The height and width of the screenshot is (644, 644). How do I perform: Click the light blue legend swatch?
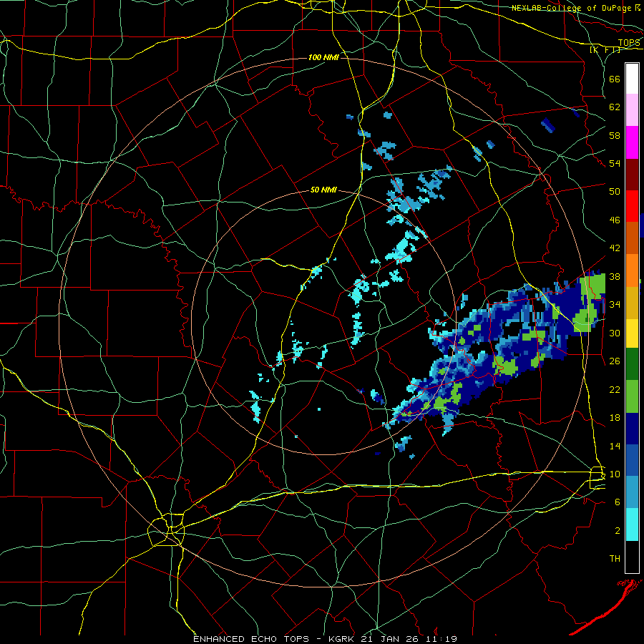click(x=632, y=492)
